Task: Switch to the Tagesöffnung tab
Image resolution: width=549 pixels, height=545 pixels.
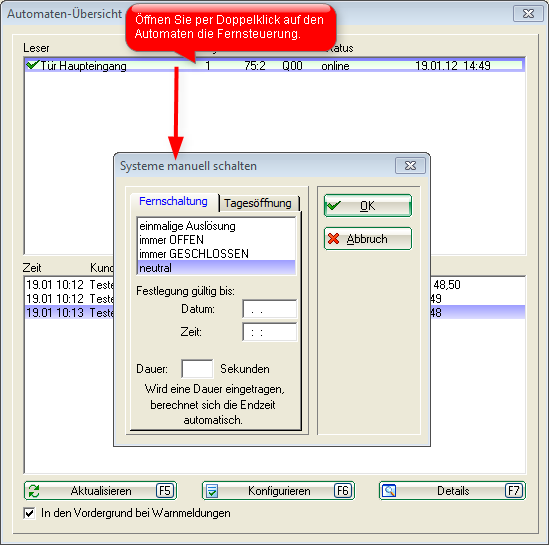Action: pyautogui.click(x=258, y=203)
